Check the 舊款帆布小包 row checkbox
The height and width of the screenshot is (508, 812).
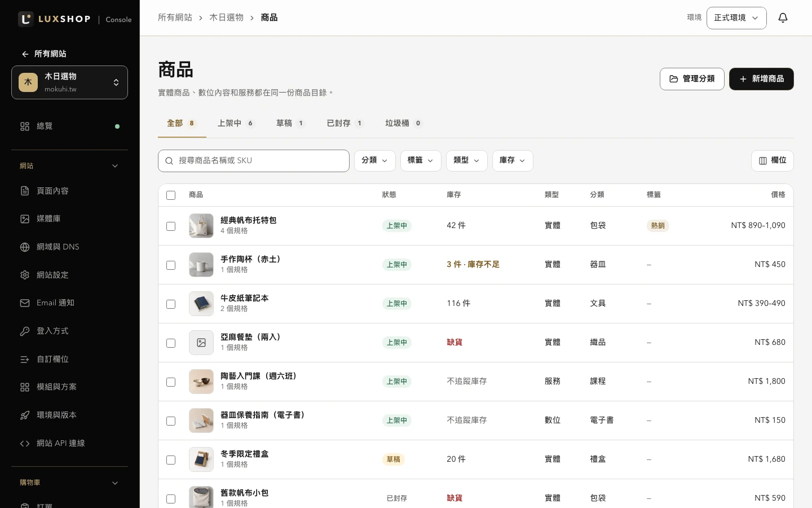coord(171,499)
